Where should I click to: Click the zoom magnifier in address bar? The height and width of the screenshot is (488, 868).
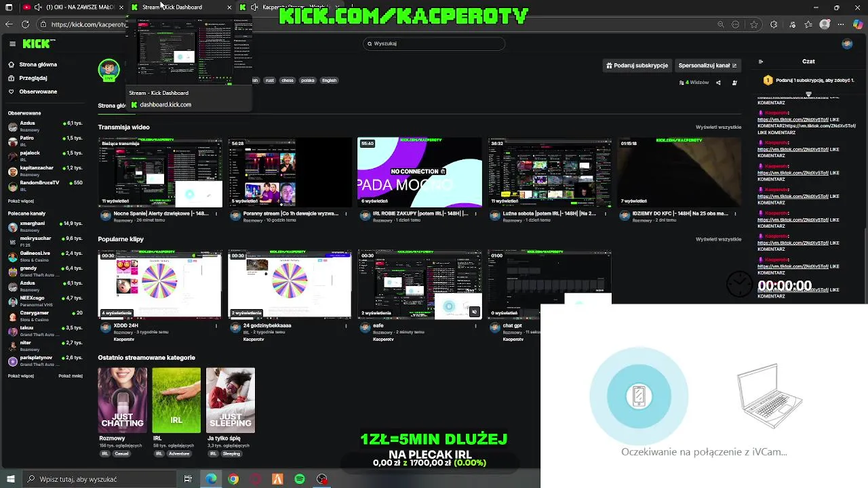(x=720, y=24)
